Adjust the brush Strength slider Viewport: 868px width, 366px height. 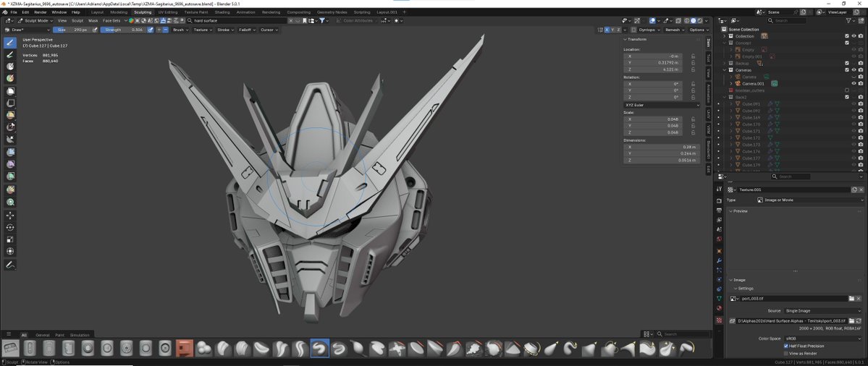[x=124, y=30]
